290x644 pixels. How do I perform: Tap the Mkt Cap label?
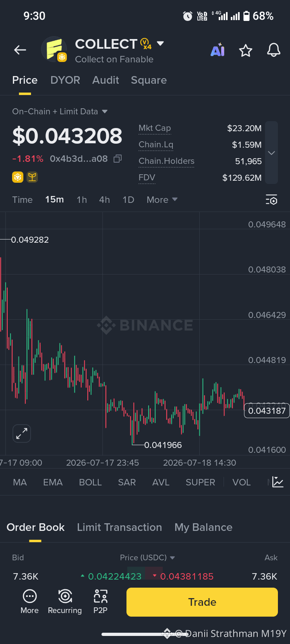155,128
